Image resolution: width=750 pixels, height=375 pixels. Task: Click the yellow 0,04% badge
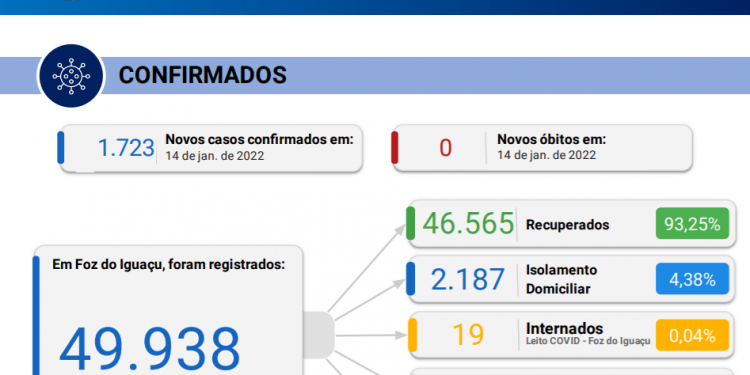pos(692,335)
